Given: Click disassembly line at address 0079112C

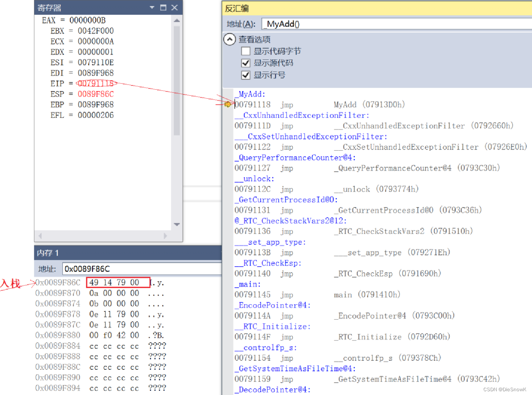Looking at the screenshot, I should coord(326,189).
